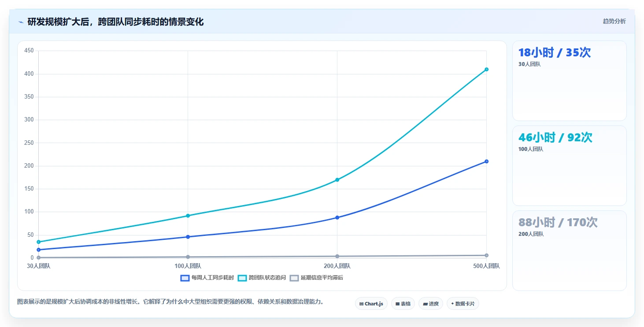The width and height of the screenshot is (644, 327).
Task: Click the icon in 表格 tag
Action: [397, 304]
